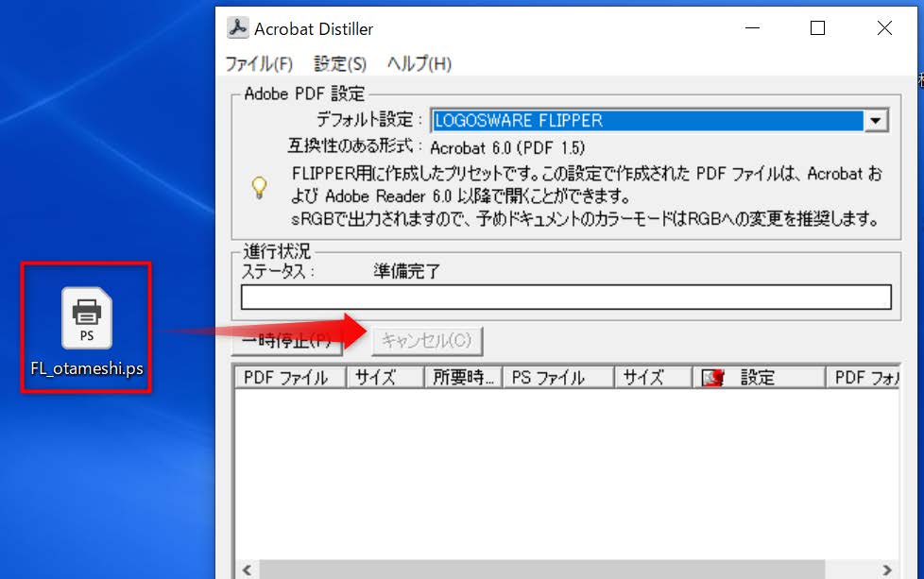
Task: Minimize the Acrobat Distiller window
Action: pyautogui.click(x=752, y=27)
